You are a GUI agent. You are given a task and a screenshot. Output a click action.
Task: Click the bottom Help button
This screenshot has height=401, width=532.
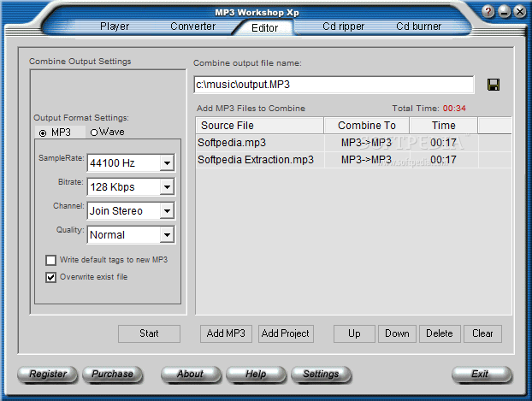[x=256, y=374]
